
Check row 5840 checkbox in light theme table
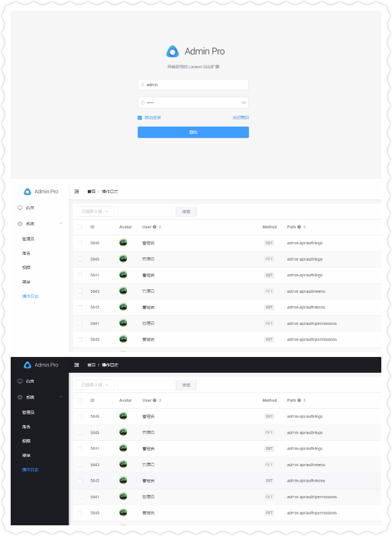tap(80, 340)
